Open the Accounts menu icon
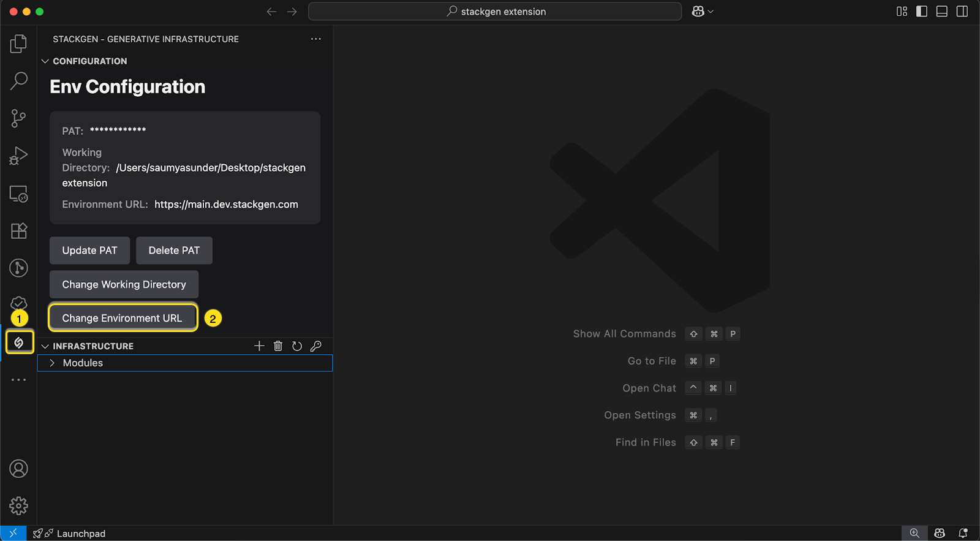 point(18,469)
